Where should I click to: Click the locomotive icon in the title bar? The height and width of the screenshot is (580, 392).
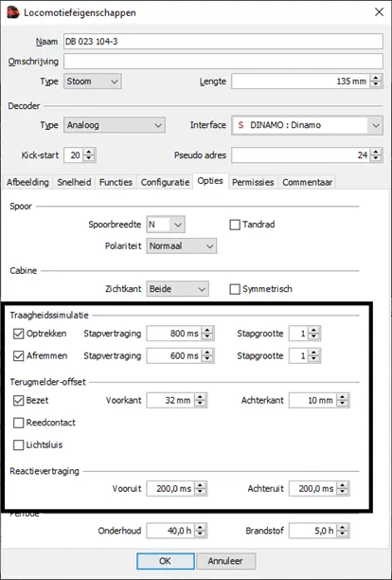[13, 12]
